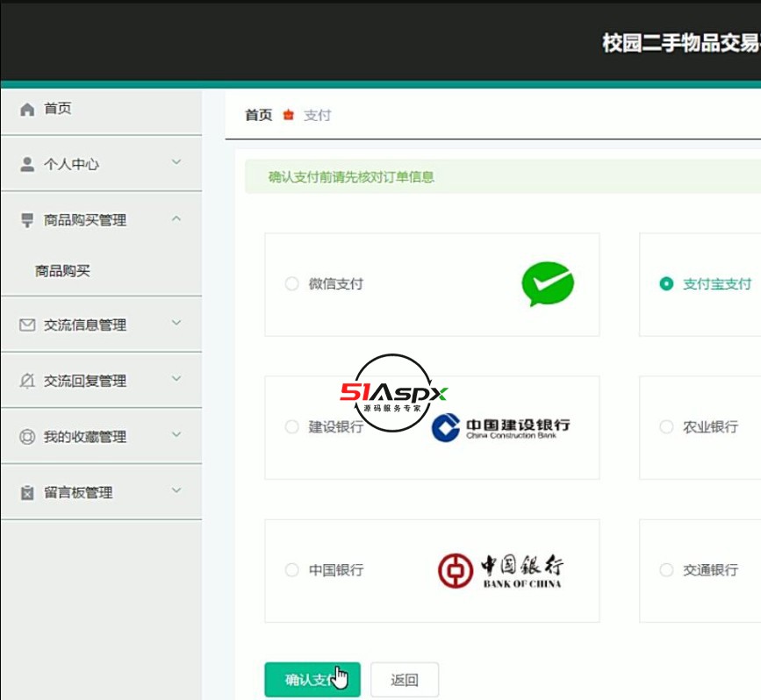
Task: Click the person icon for 个人中心
Action: [27, 164]
